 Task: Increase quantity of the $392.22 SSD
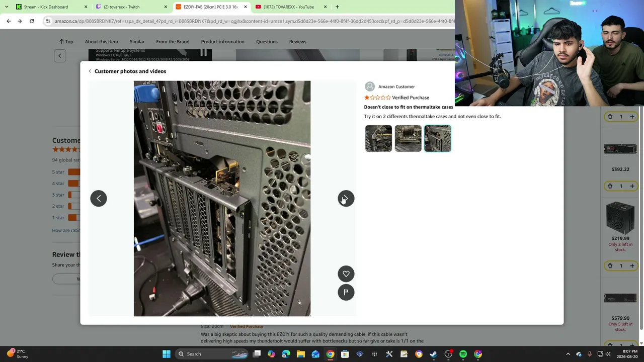pyautogui.click(x=632, y=186)
